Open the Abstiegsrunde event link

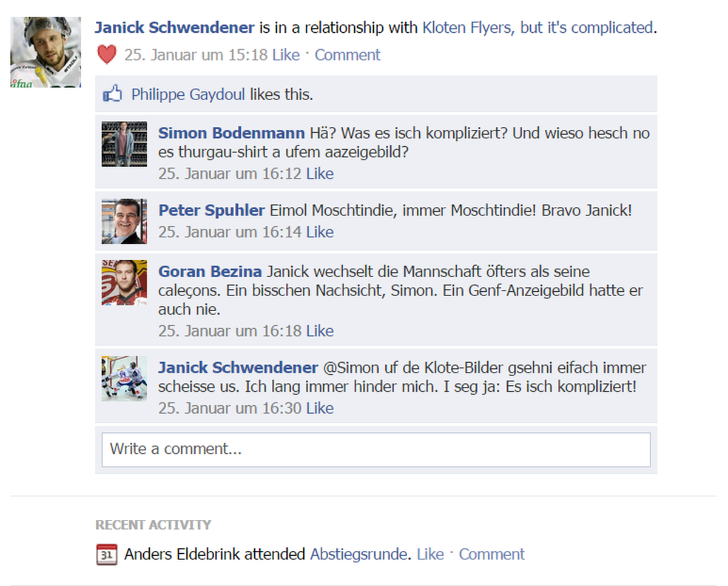coord(359,554)
